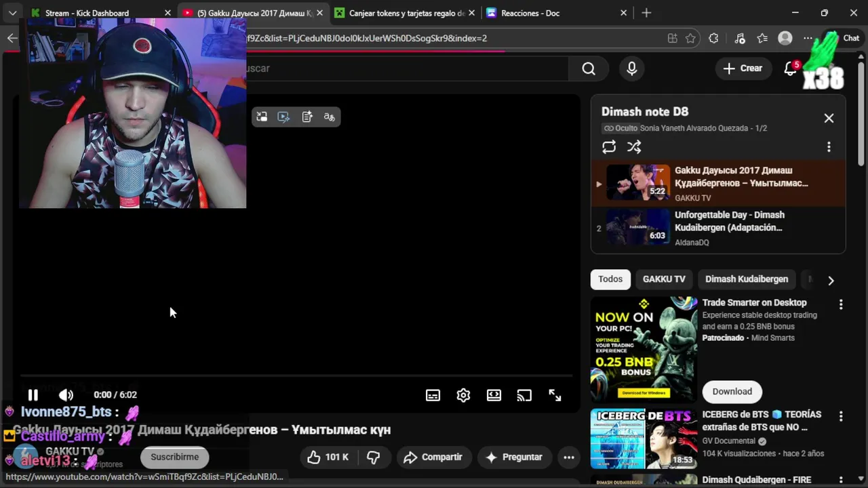Open options menu for Trade Smarter ad
Image resolution: width=868 pixels, height=488 pixels.
click(841, 305)
